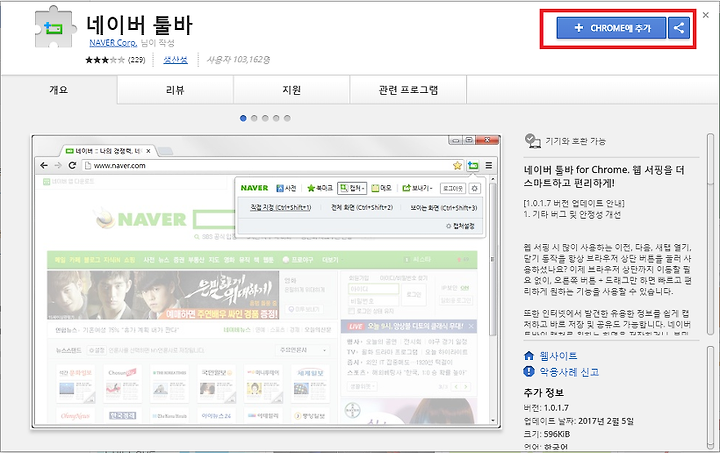Open the 관련 프로그램 tab
This screenshot has height=453, width=720.
click(x=408, y=89)
